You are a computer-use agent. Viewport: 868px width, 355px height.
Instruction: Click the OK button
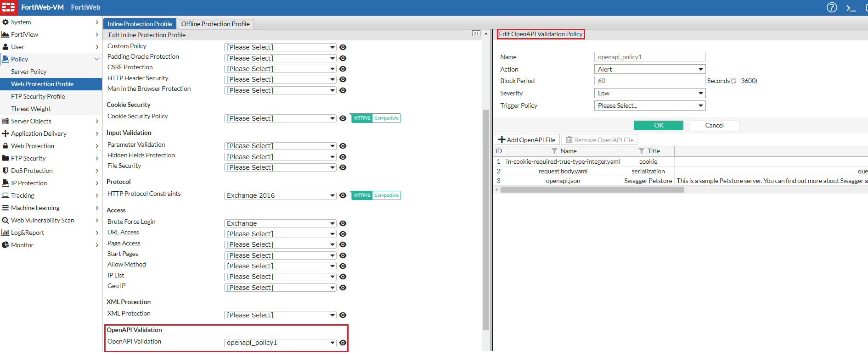point(659,125)
